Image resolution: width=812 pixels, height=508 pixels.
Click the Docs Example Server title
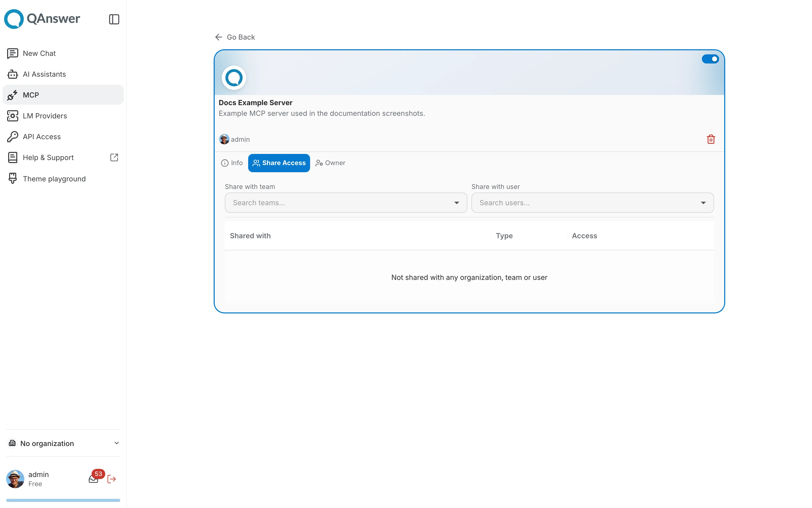click(256, 103)
